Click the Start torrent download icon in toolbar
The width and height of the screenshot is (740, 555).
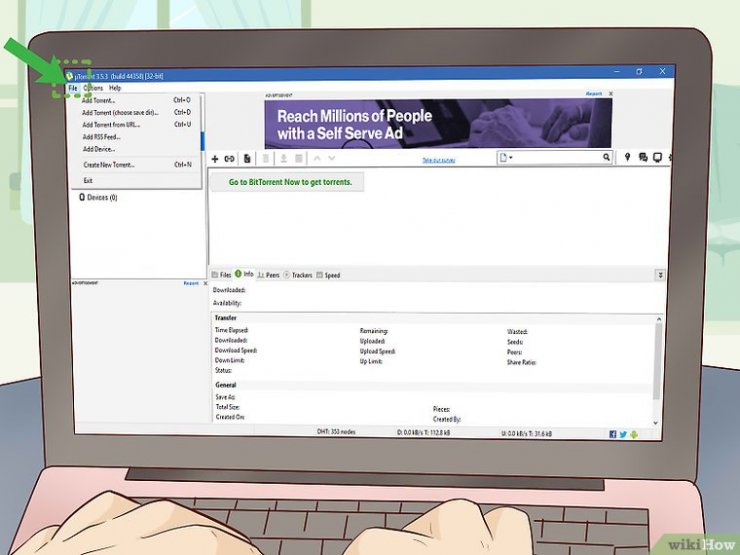284,159
